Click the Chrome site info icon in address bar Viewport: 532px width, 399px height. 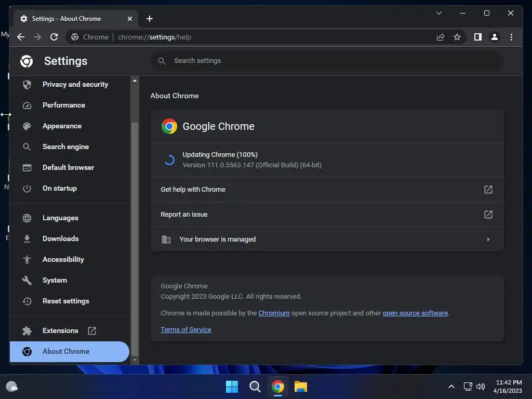[x=75, y=37]
